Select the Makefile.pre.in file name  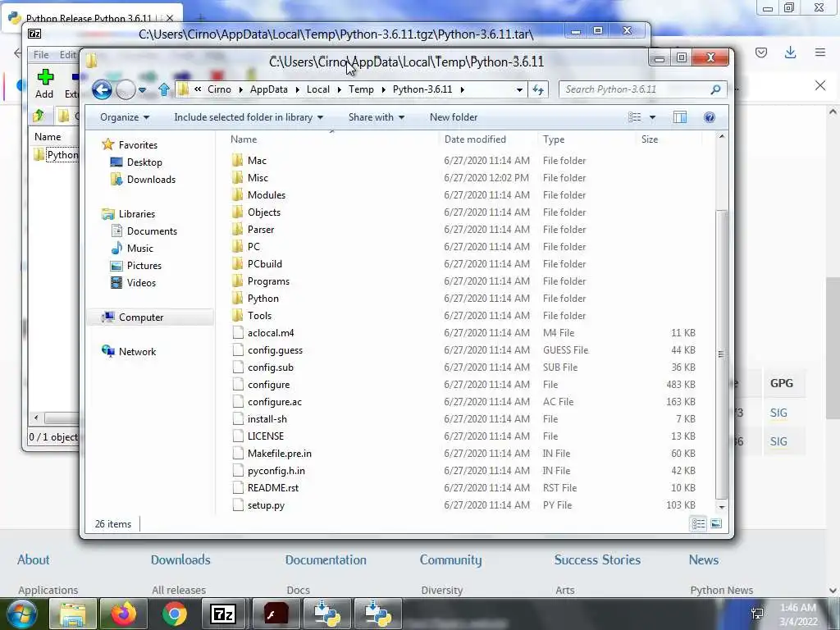pyautogui.click(x=279, y=453)
